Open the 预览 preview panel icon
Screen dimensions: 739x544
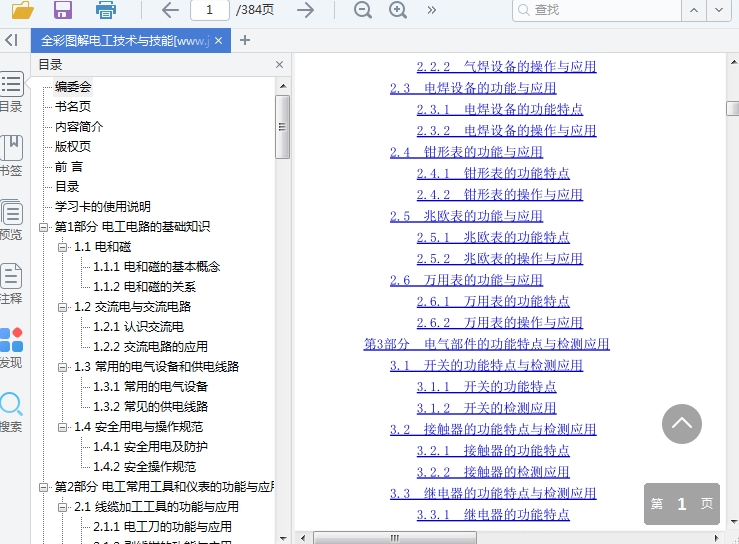(11, 220)
